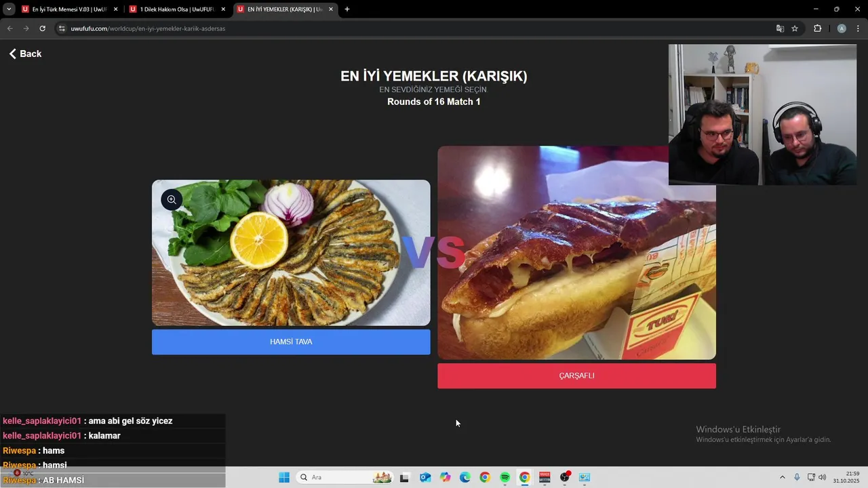868x488 pixels.
Task: Open the Chrome profile avatar
Action: [x=842, y=28]
